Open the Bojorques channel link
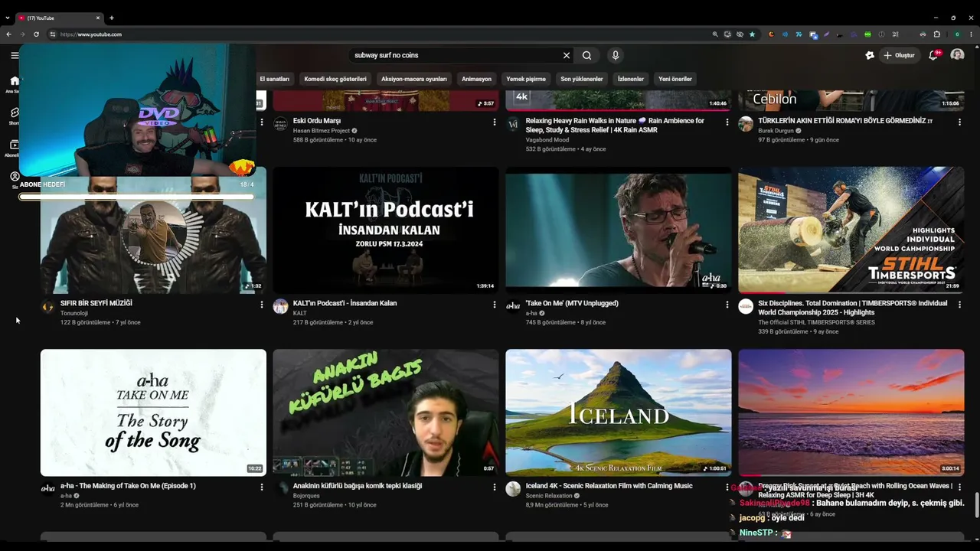The image size is (980, 551). point(307,496)
